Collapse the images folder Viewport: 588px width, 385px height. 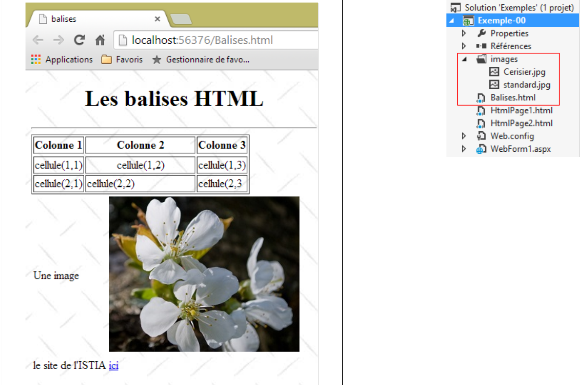(x=464, y=59)
